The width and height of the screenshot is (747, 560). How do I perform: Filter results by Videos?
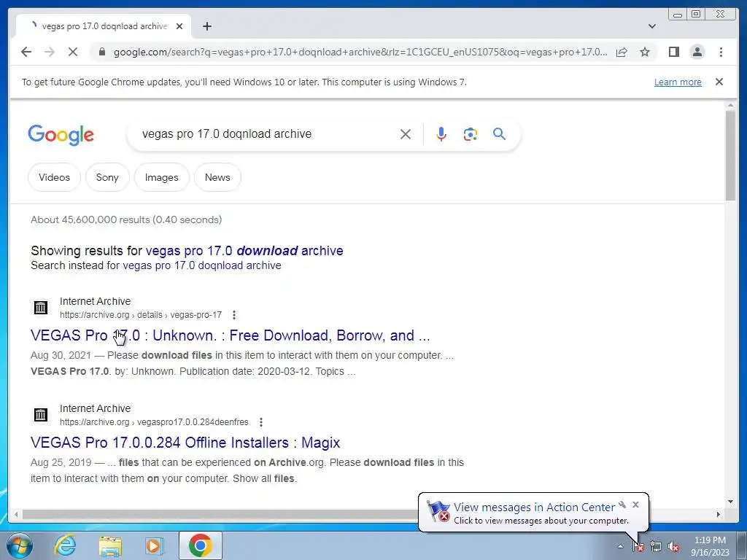(x=54, y=177)
